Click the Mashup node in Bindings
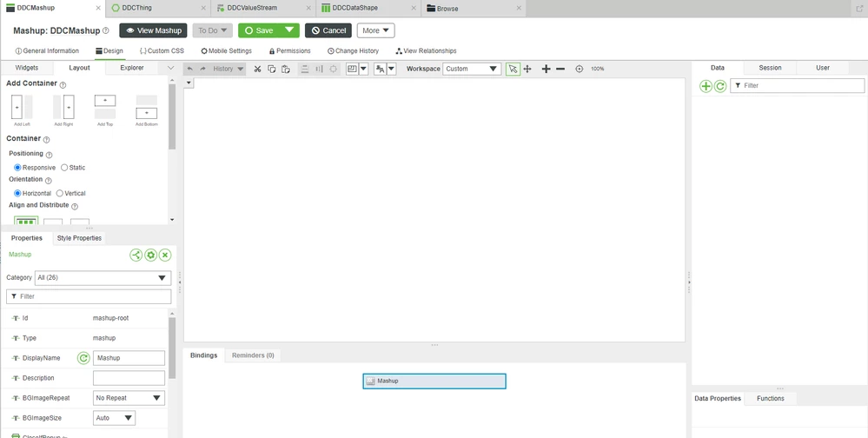868x438 pixels. coord(434,381)
